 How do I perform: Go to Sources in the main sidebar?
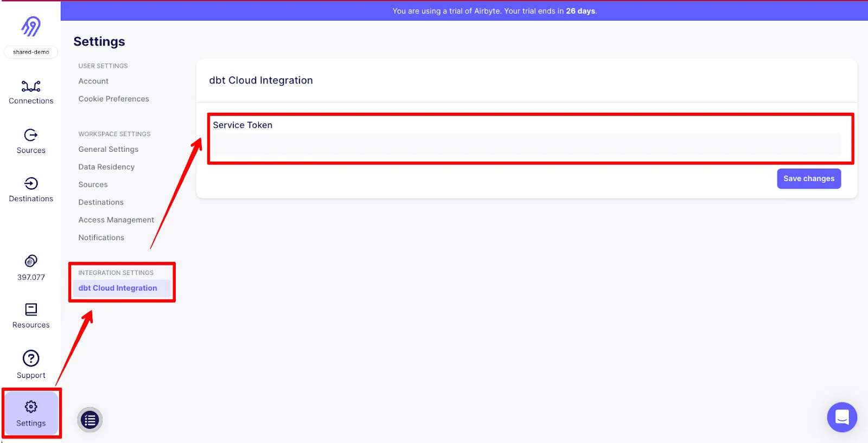coord(31,142)
